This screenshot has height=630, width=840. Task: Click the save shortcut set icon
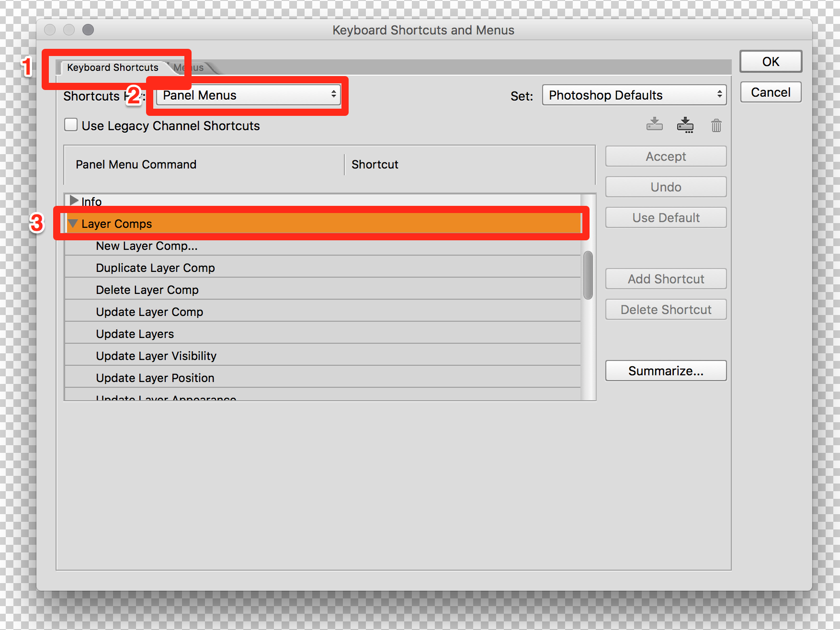[x=654, y=125]
